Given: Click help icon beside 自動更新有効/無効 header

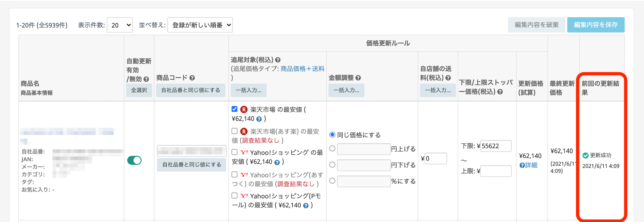Looking at the screenshot, I should pyautogui.click(x=146, y=79).
